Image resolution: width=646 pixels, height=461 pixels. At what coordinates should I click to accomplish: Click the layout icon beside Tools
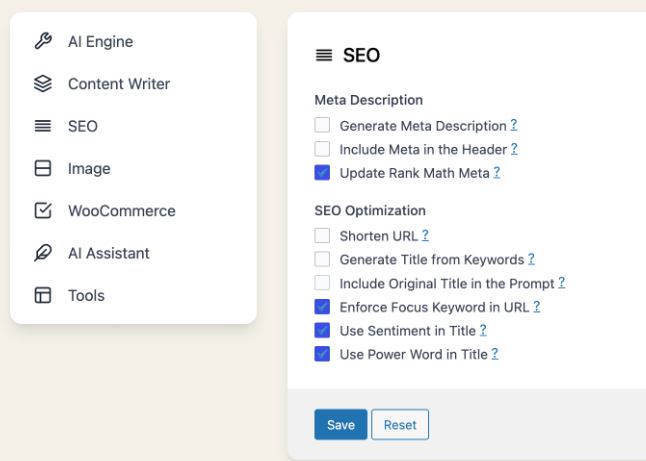tap(43, 295)
